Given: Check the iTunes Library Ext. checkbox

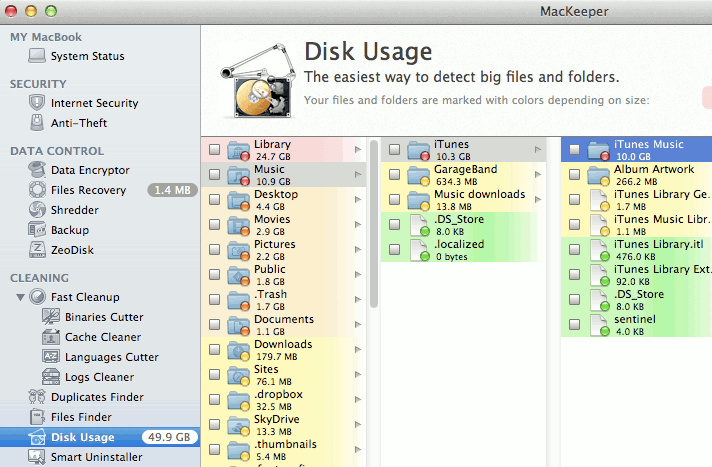Looking at the screenshot, I should coord(574,274).
